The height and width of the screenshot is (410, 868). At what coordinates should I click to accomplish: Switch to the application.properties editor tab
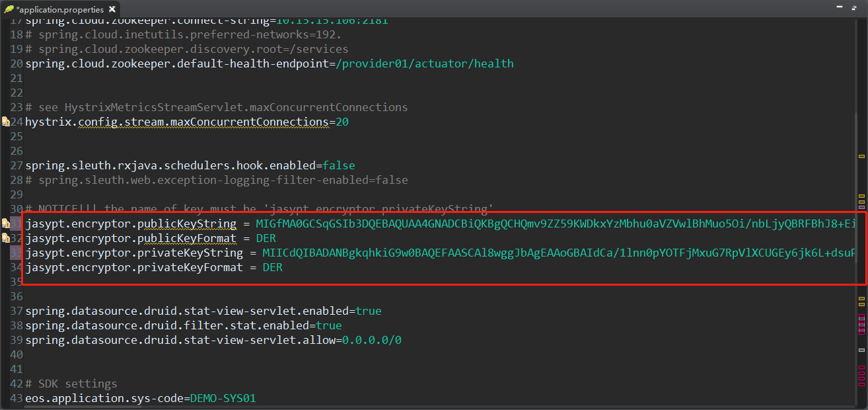pos(59,9)
